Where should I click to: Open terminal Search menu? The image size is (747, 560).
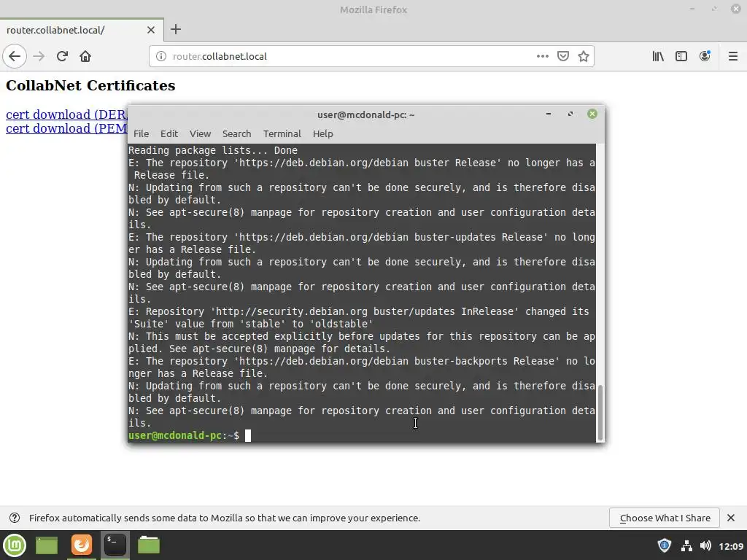coord(237,134)
